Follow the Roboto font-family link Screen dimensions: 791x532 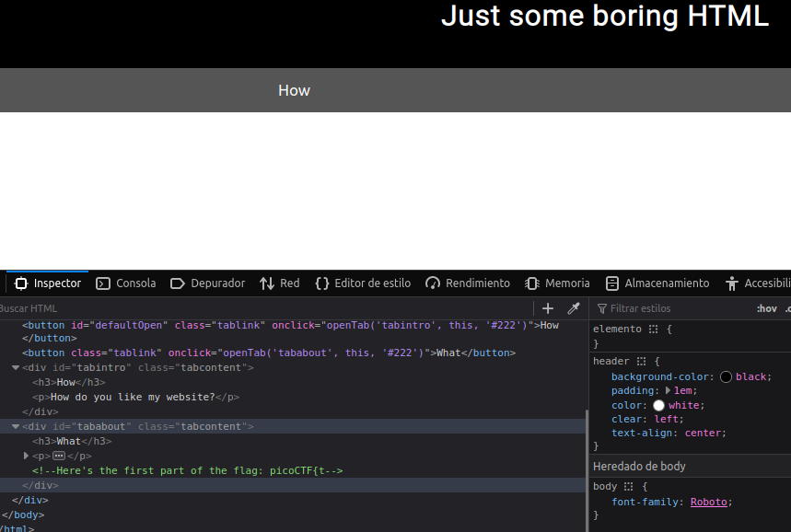[708, 502]
